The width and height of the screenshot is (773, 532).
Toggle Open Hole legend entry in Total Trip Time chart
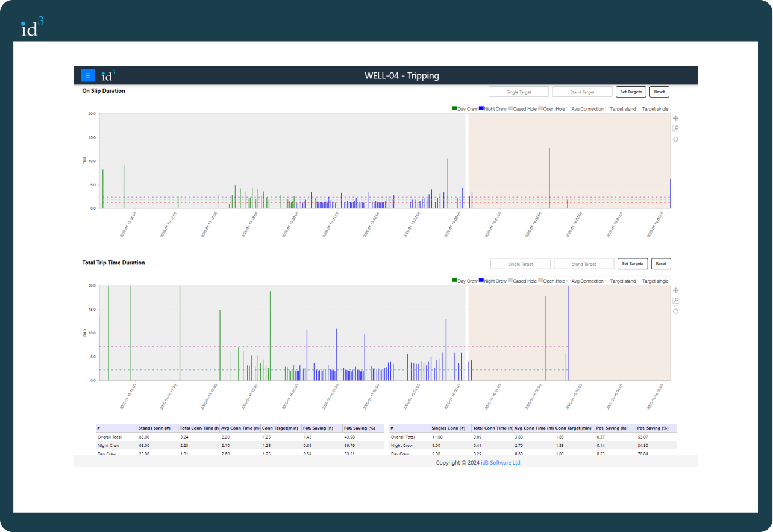551,281
